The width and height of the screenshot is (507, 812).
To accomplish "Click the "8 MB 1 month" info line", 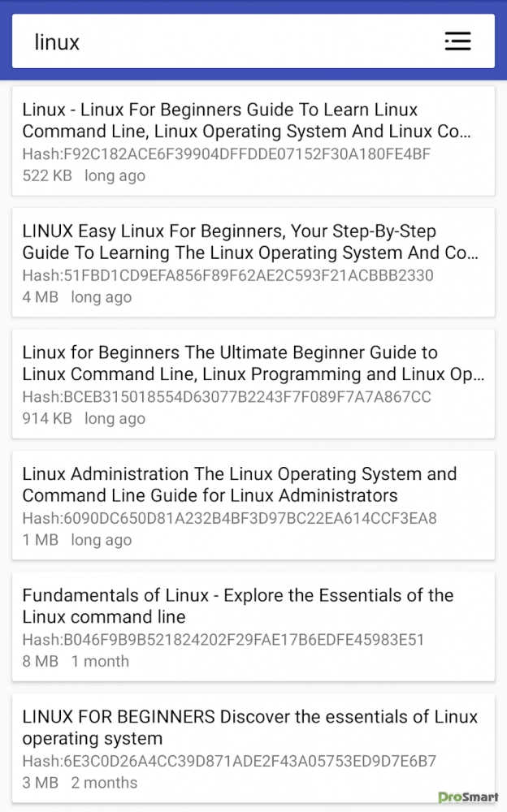I will tap(76, 662).
